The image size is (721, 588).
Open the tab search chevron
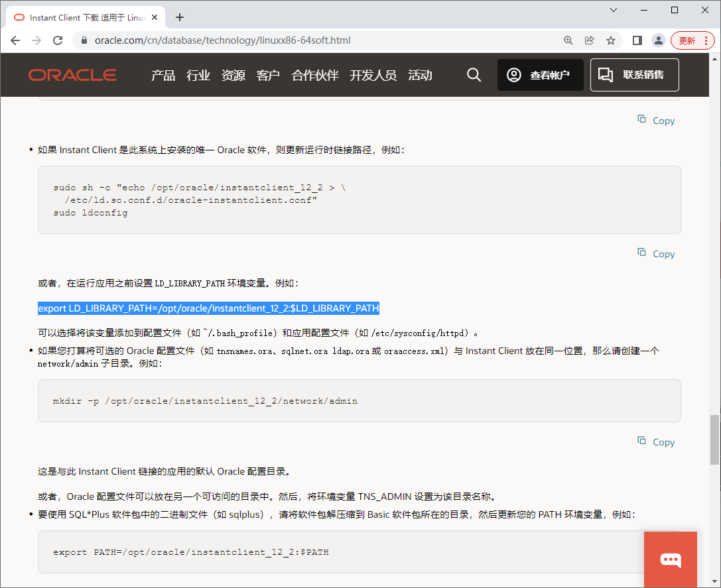[x=614, y=10]
